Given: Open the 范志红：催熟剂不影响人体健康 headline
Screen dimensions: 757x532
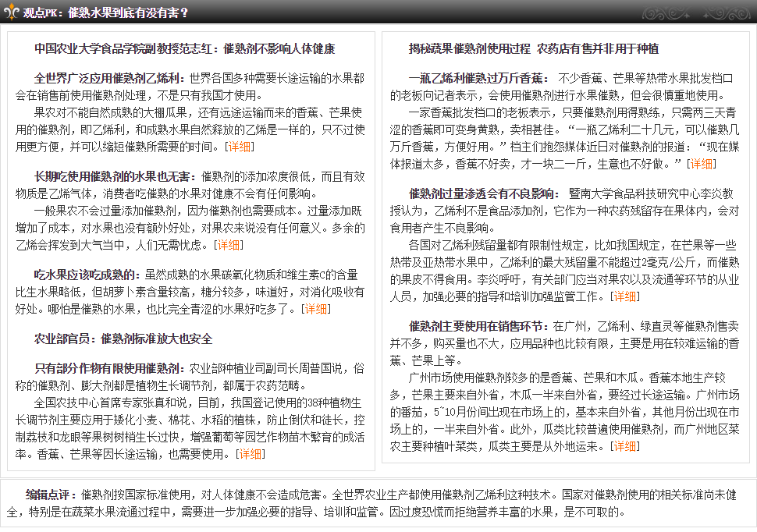Looking at the screenshot, I should 184,49.
